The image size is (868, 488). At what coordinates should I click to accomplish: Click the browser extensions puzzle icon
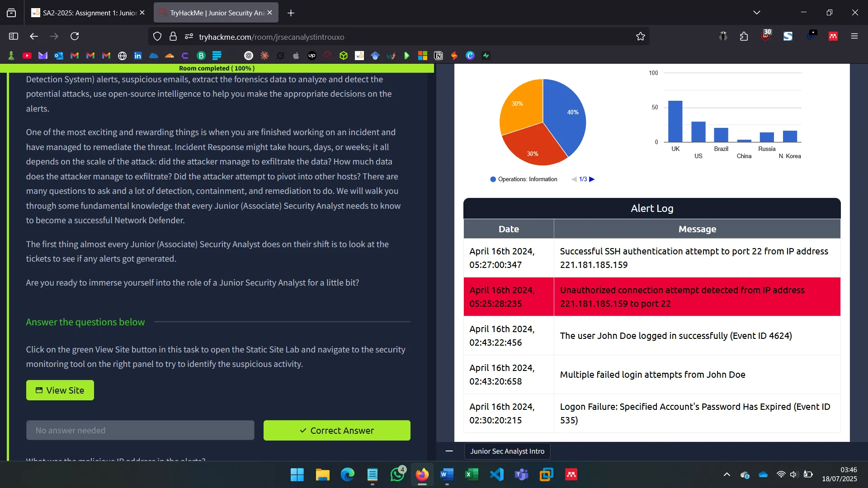[x=744, y=36]
